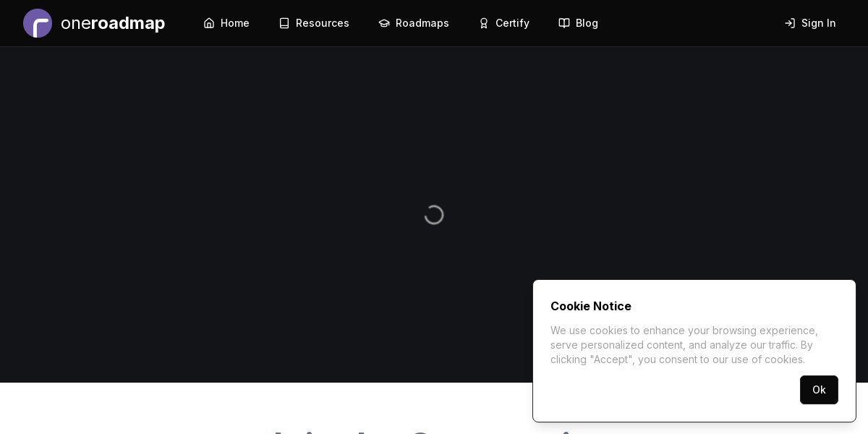Viewport: 868px width, 434px height.
Task: Open the Home nav item
Action: click(x=226, y=23)
